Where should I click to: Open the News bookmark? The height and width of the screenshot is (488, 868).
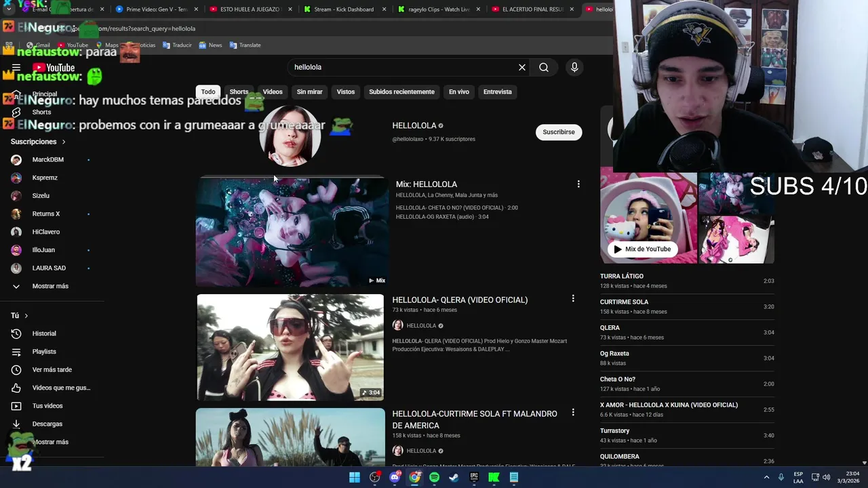[x=210, y=45]
